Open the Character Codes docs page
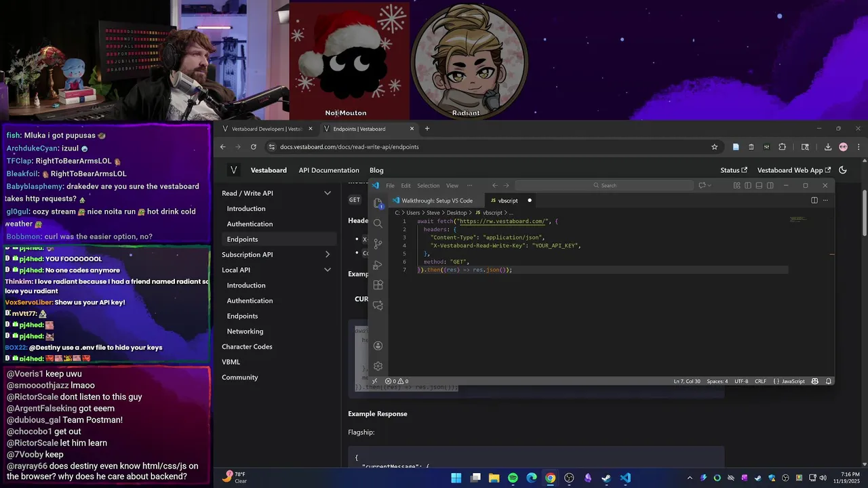868x488 pixels. tap(247, 346)
